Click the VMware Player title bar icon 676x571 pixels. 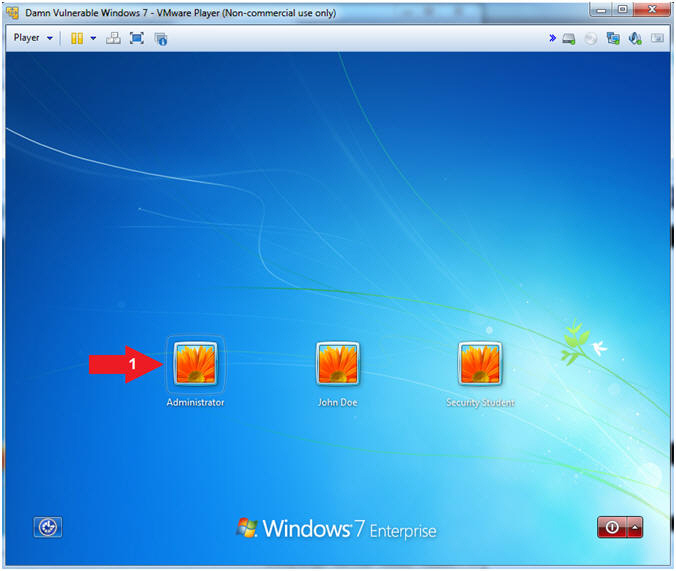[13, 13]
